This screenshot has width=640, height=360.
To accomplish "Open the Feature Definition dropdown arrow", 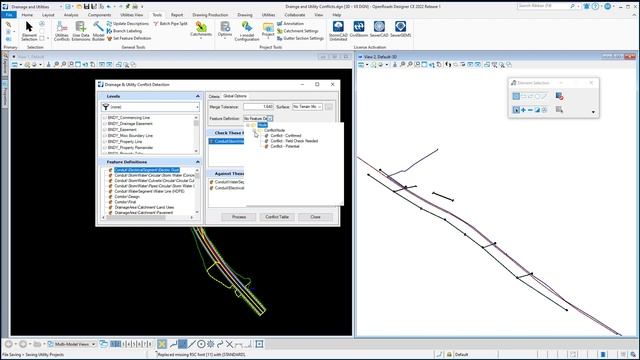I will 270,118.
